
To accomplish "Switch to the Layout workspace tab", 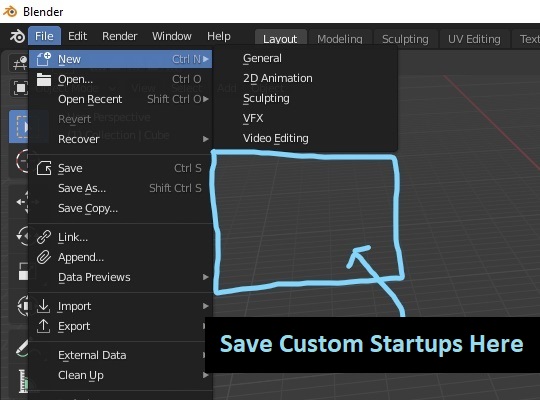I will [280, 39].
